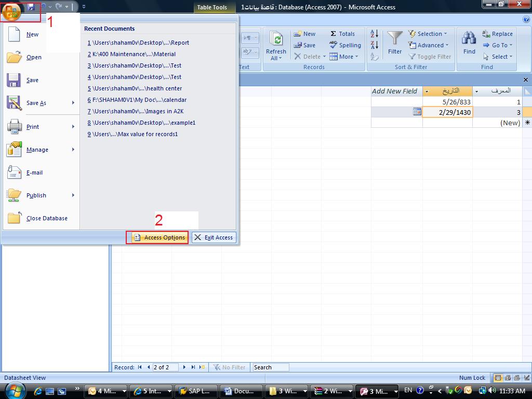Open the Selection filter dropdown
This screenshot has width=532, height=399.
(428, 34)
